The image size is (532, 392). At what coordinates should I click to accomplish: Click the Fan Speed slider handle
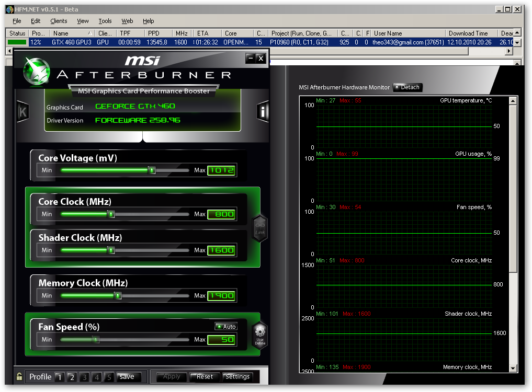click(x=96, y=339)
